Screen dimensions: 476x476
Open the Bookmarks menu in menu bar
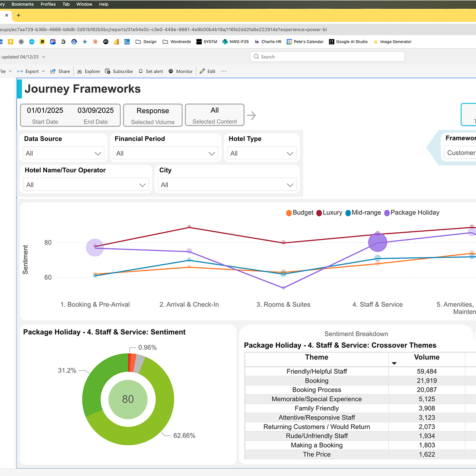click(23, 4)
